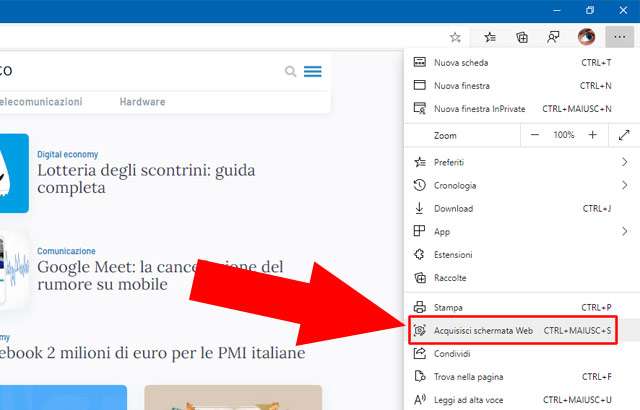Click the Condividi share icon
The width and height of the screenshot is (640, 410).
420,353
